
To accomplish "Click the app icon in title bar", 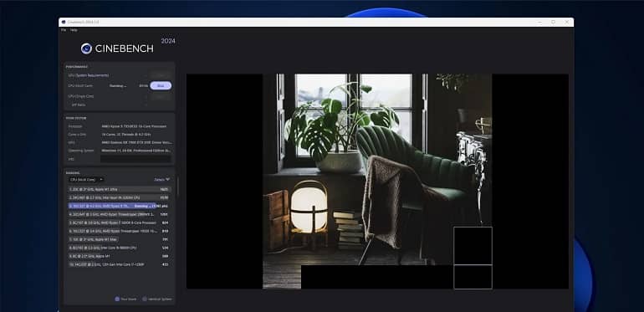I will point(64,22).
